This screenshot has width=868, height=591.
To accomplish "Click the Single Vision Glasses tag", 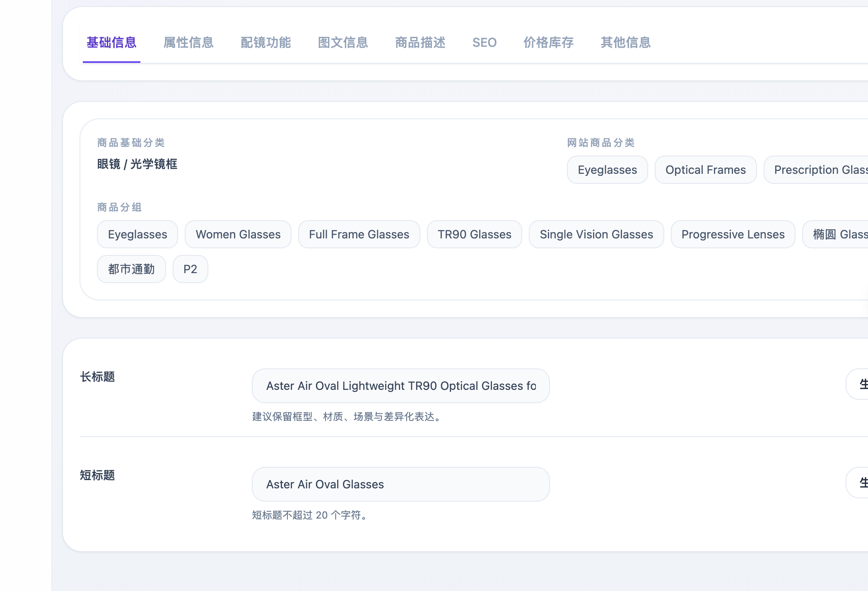I will pos(596,234).
